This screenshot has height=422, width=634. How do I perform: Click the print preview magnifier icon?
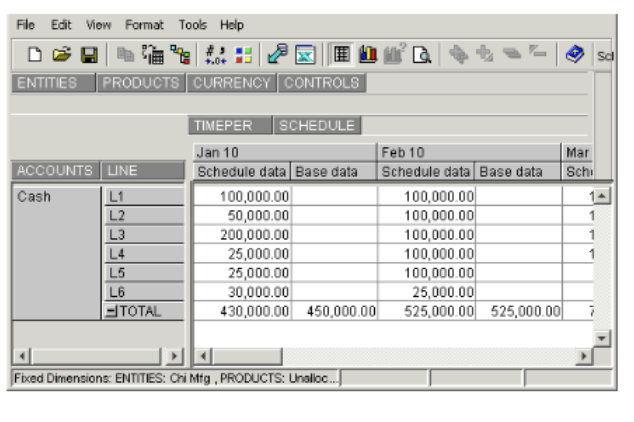coord(421,55)
